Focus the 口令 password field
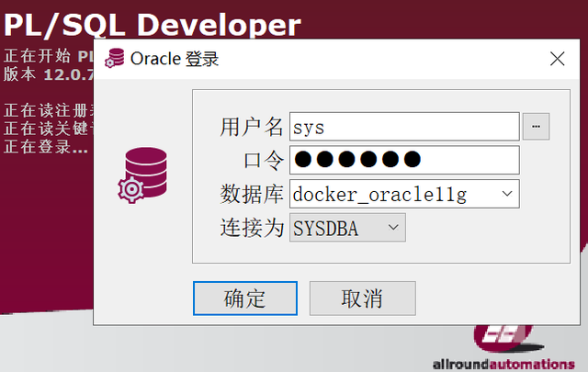This screenshot has height=372, width=588. [x=404, y=160]
